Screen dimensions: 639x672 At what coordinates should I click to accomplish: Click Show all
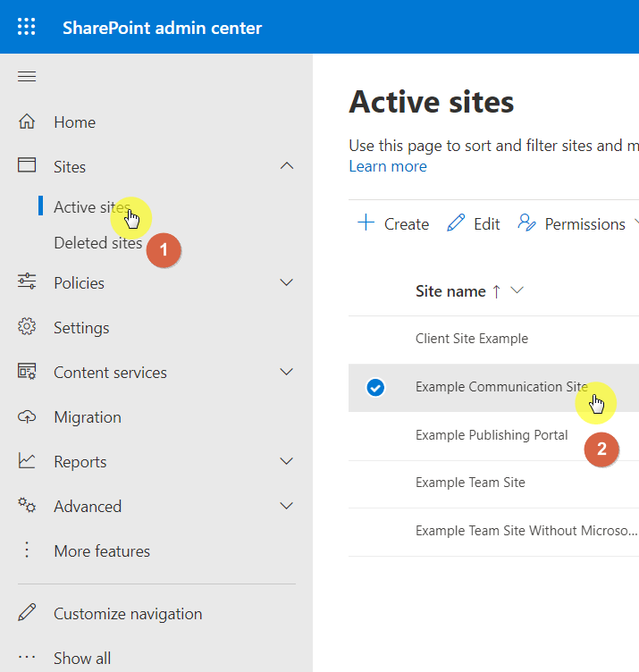click(x=82, y=659)
